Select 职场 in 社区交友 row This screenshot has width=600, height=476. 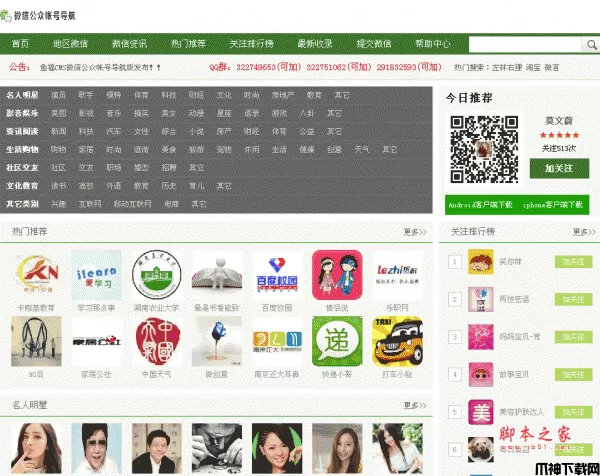[x=114, y=168]
